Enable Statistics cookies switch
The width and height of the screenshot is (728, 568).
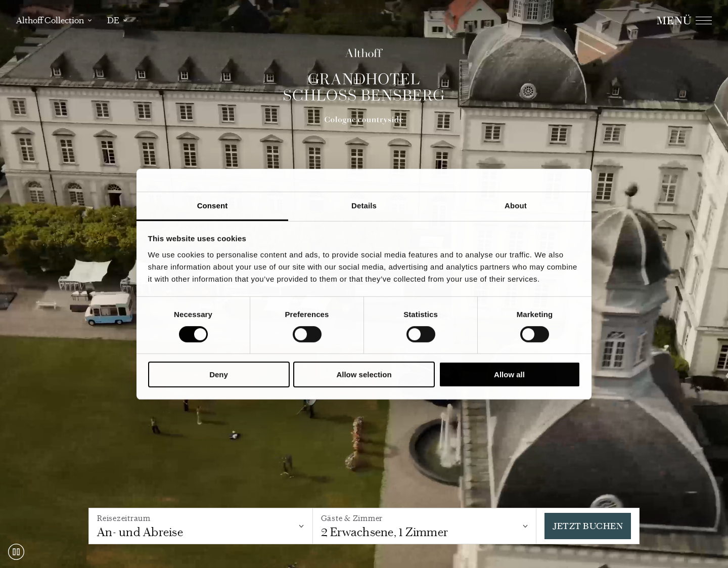[421, 334]
